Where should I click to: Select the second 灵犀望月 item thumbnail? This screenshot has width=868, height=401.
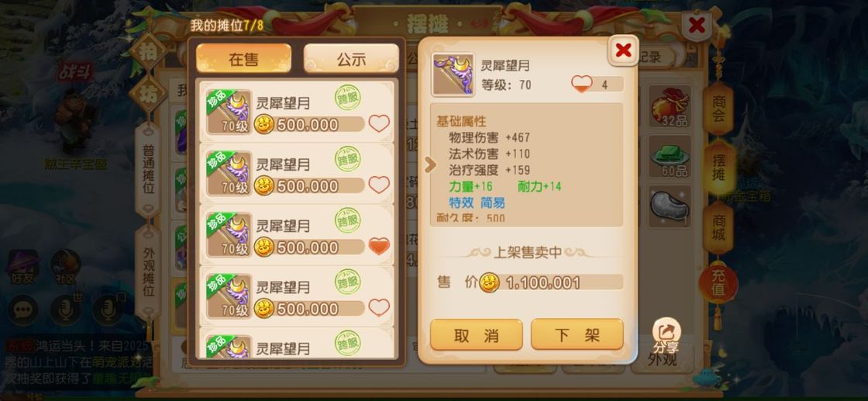229,175
